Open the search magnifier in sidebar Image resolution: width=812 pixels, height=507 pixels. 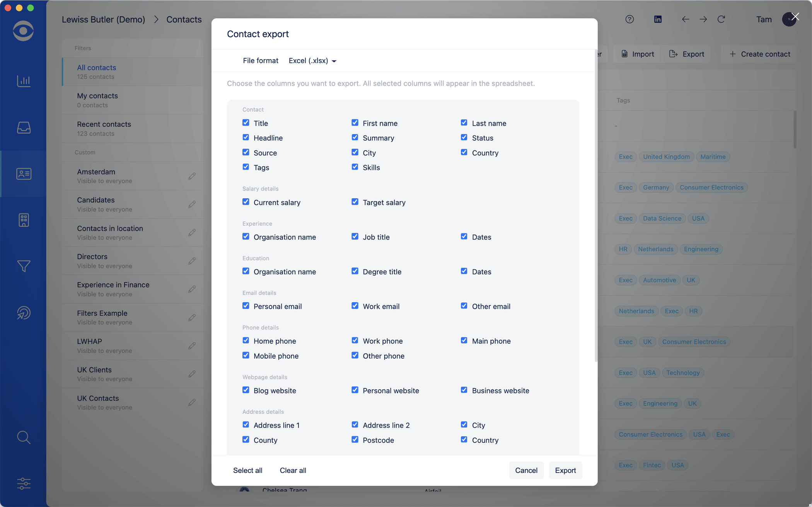[24, 437]
